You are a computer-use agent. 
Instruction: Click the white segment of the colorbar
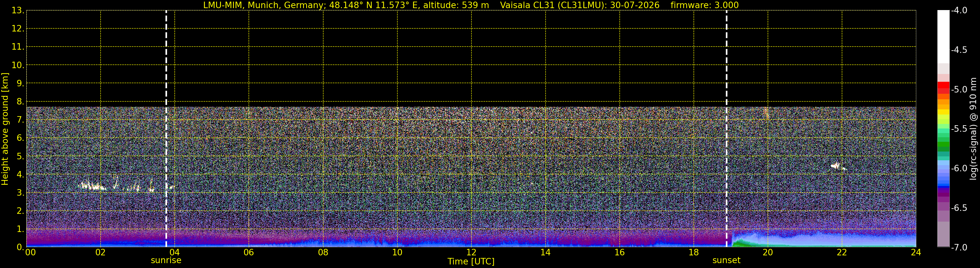[x=944, y=37]
